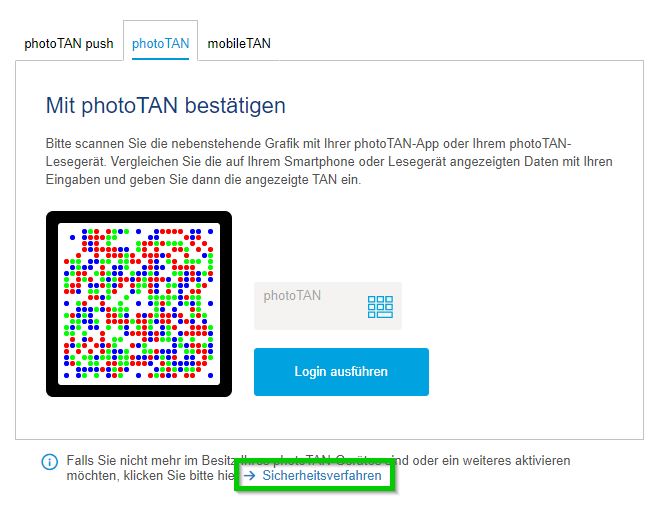Screen dimensions: 655x513
Task: Switch to the photoTAN push tab
Action: (69, 43)
